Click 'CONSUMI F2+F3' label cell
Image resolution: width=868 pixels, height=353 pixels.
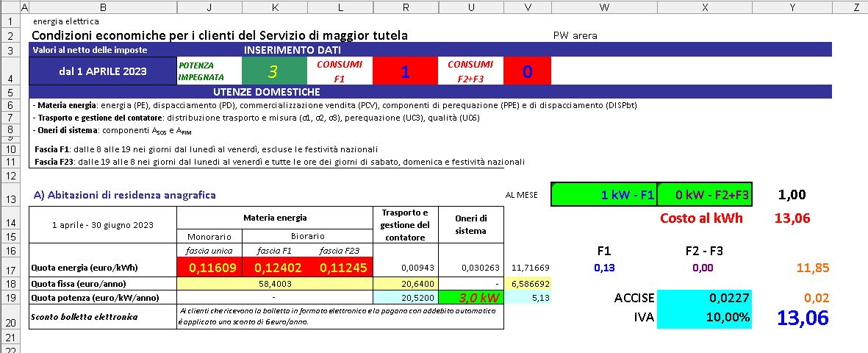(x=471, y=71)
